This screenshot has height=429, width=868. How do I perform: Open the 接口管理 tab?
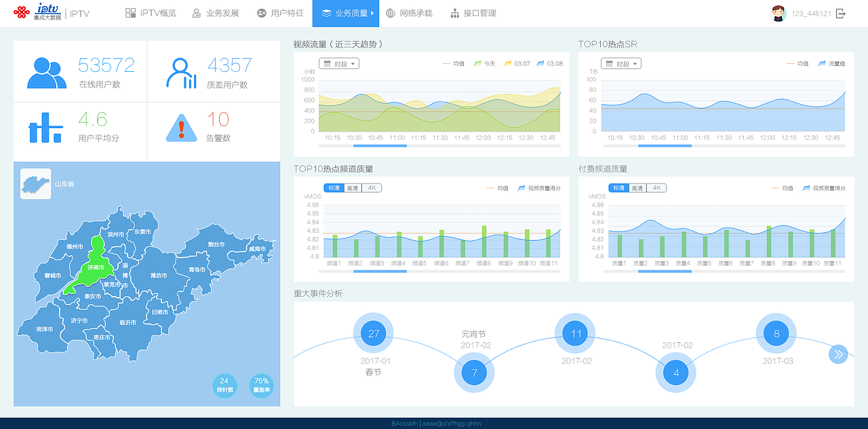473,13
